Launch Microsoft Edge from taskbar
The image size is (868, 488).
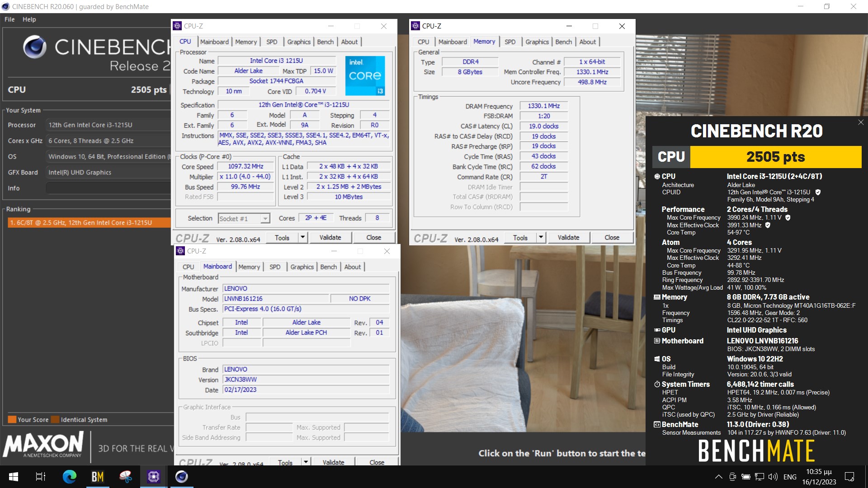click(69, 477)
